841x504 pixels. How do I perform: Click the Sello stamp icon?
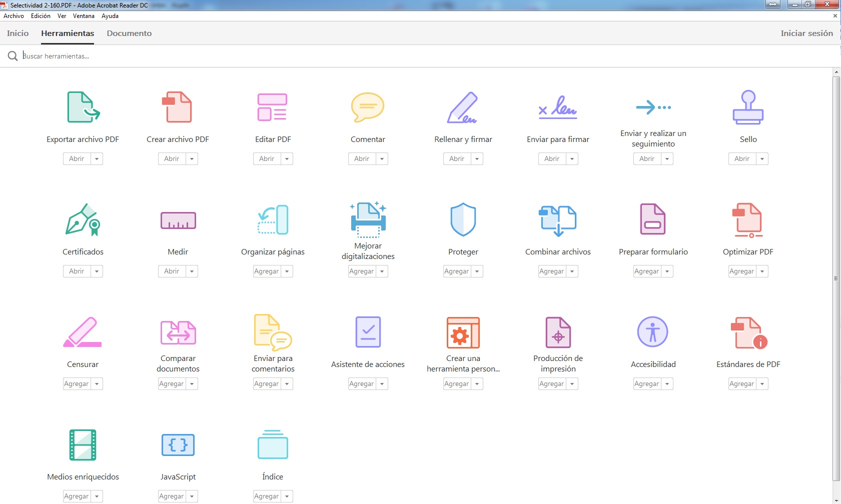coord(748,107)
